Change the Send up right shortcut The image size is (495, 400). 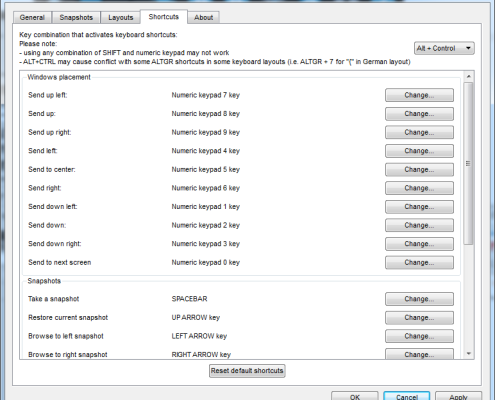(x=419, y=132)
